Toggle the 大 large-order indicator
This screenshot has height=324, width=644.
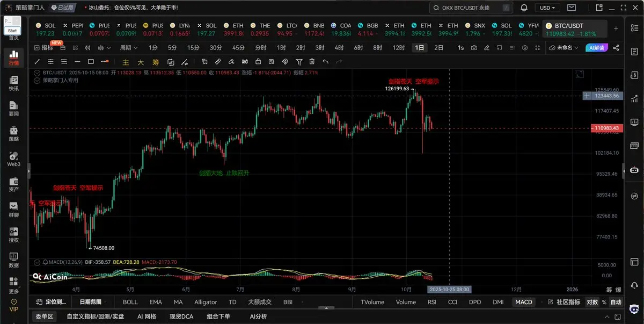(141, 62)
